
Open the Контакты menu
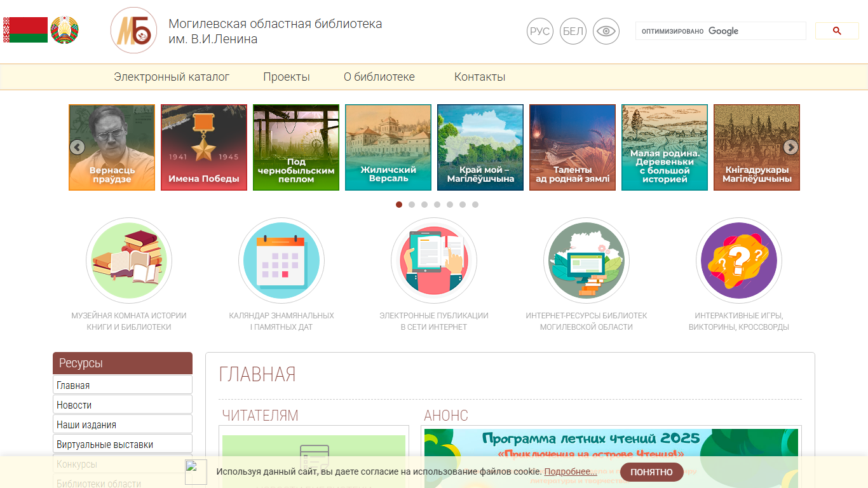point(480,77)
